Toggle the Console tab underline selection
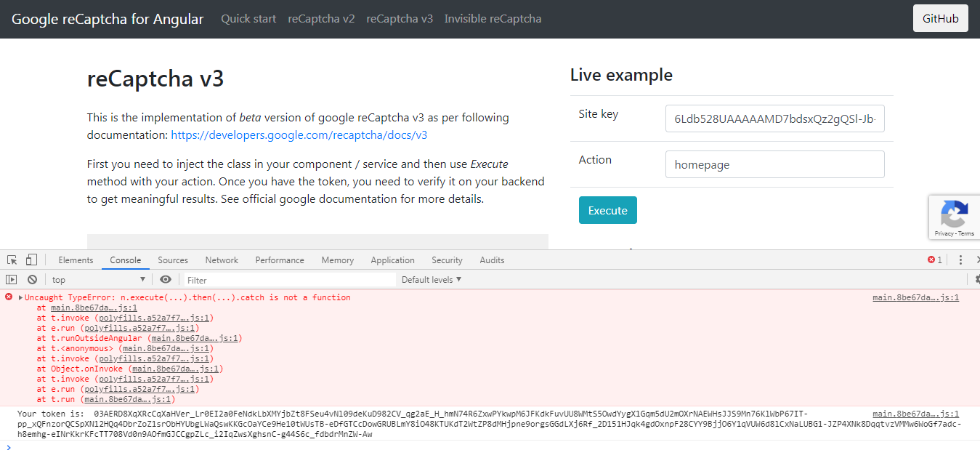The height and width of the screenshot is (450, 980). pyautogui.click(x=125, y=260)
